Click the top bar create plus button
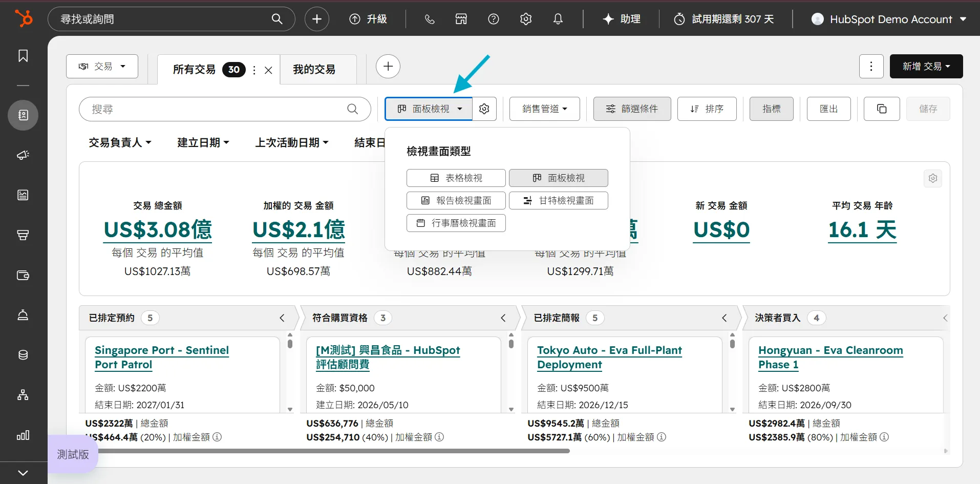980x484 pixels. point(317,19)
